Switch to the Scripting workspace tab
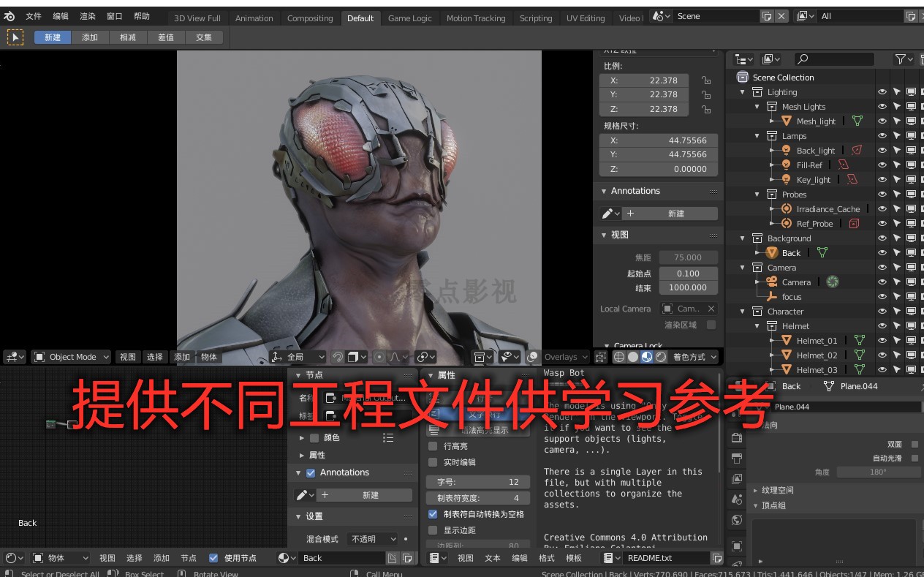The height and width of the screenshot is (577, 924). (536, 18)
